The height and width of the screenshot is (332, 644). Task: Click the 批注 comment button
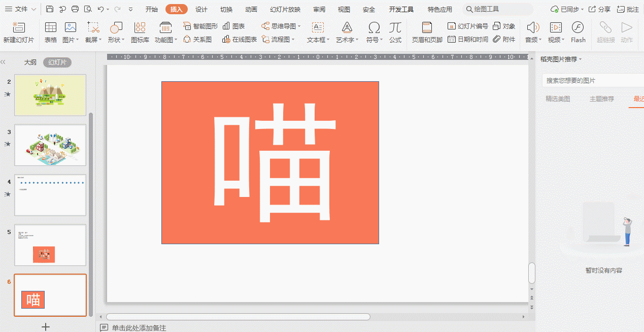[628, 9]
